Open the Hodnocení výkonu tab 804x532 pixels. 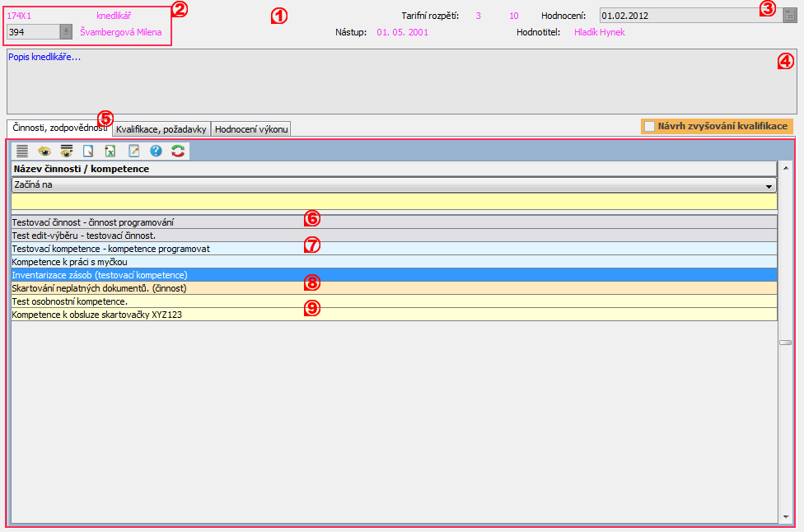[x=251, y=129]
